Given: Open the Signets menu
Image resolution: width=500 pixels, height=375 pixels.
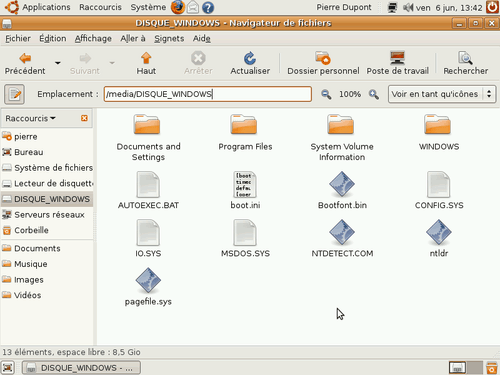Looking at the screenshot, I should [x=169, y=39].
